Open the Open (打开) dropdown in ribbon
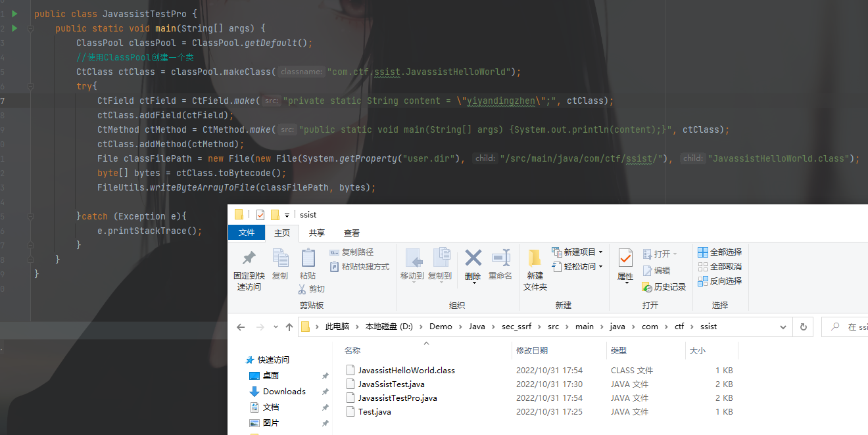Screen dimensions: 868x435 [660, 254]
